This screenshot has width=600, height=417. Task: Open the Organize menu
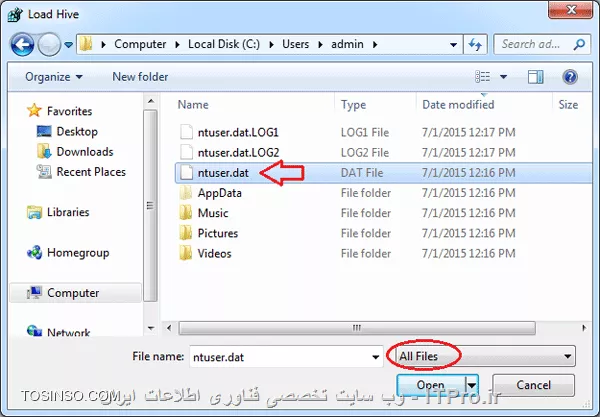click(x=54, y=77)
